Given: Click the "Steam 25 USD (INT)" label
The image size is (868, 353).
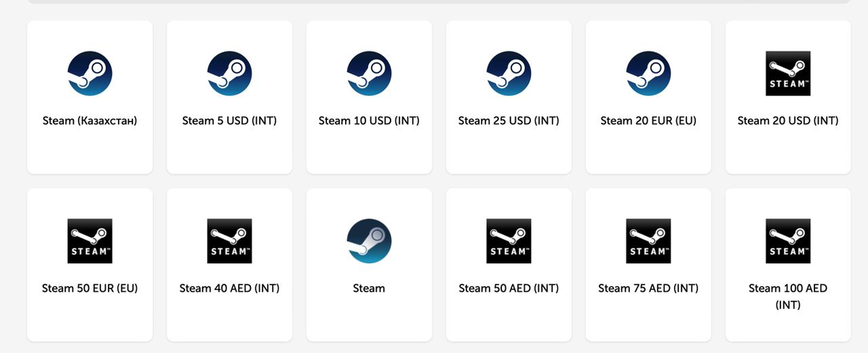Looking at the screenshot, I should tap(509, 121).
